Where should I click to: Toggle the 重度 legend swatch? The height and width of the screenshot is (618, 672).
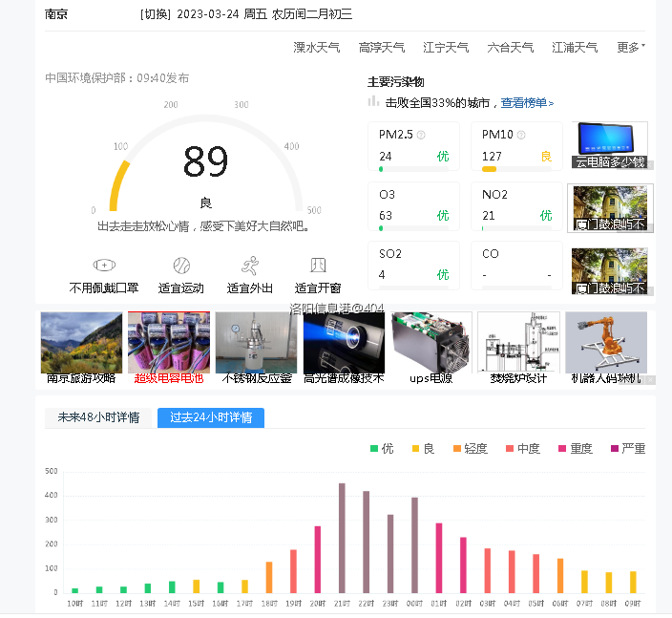562,449
